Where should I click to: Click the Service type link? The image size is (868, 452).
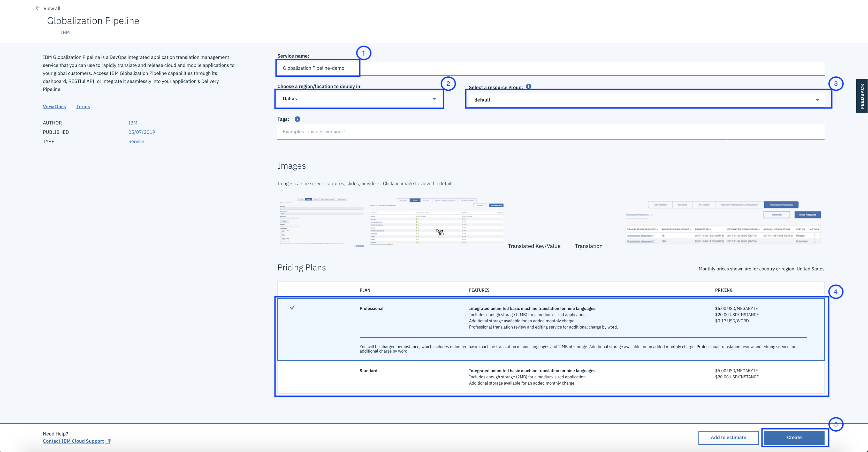(x=136, y=142)
